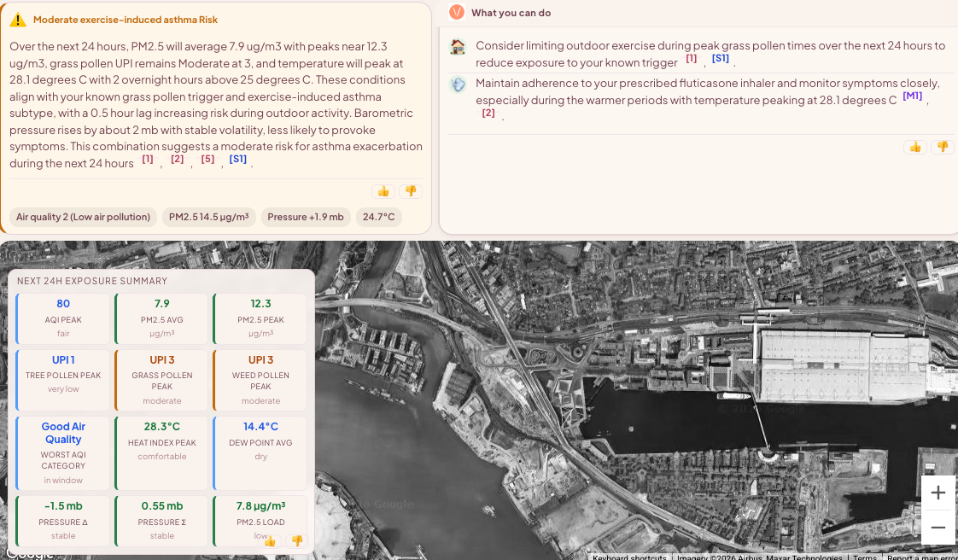Select the WORST AQI CATEGORY card

63,453
